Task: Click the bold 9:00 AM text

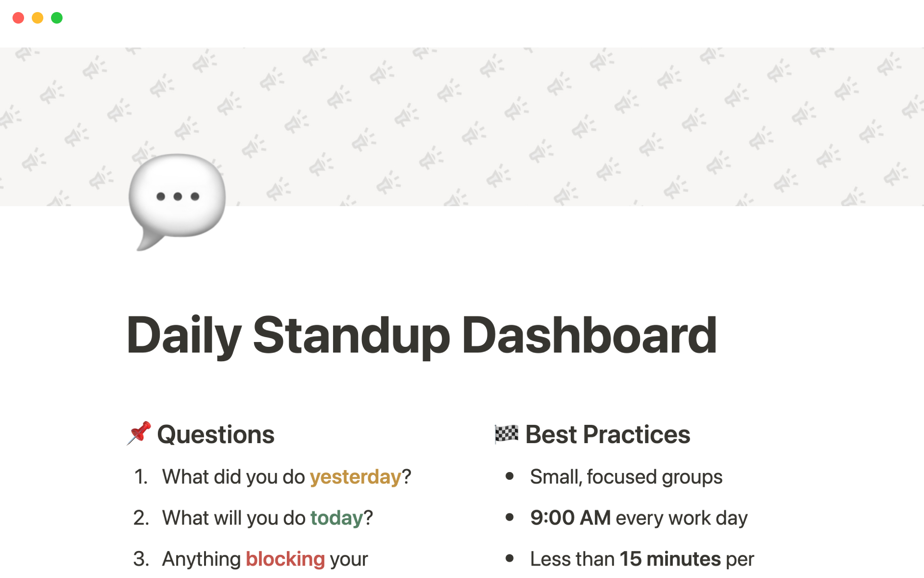Action: [570, 518]
